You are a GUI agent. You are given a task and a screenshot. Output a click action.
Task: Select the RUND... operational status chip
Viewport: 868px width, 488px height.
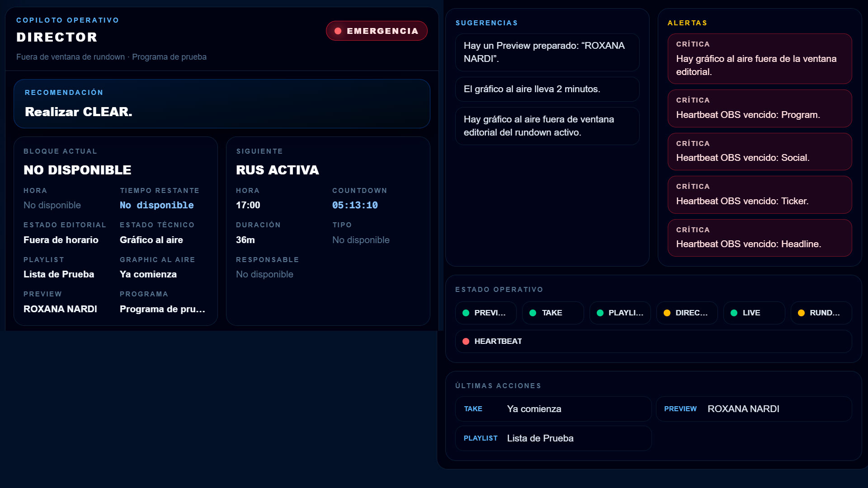pos(821,313)
